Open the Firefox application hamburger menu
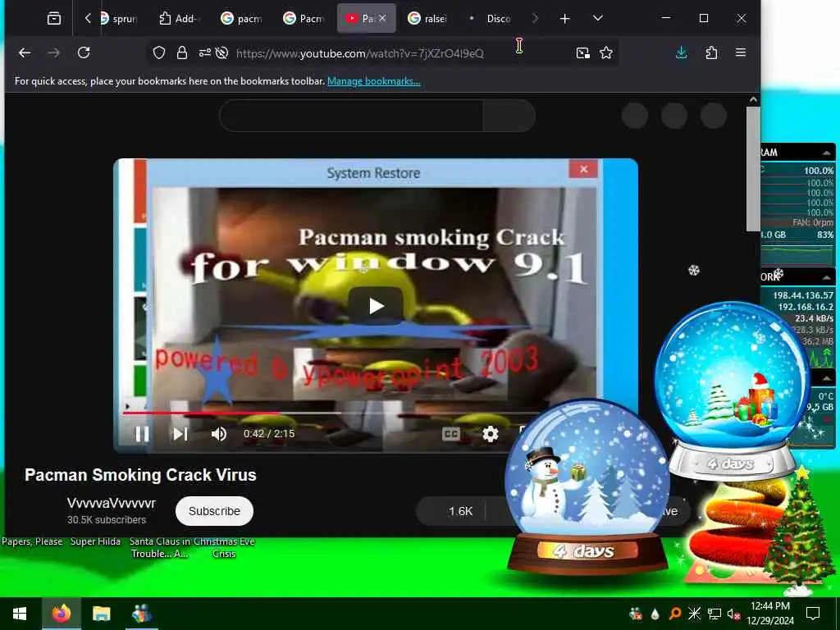This screenshot has width=840, height=630. (741, 52)
